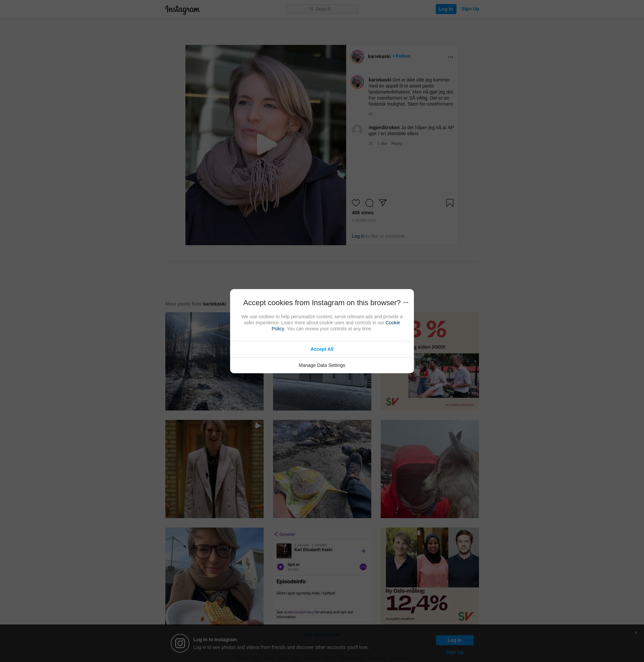Click kariekaski profile avatar in post header
The width and height of the screenshot is (644, 662).
[357, 56]
